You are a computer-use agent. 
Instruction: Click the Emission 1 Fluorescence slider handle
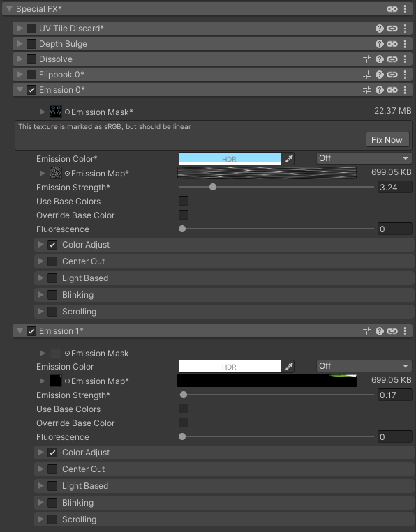pos(182,436)
